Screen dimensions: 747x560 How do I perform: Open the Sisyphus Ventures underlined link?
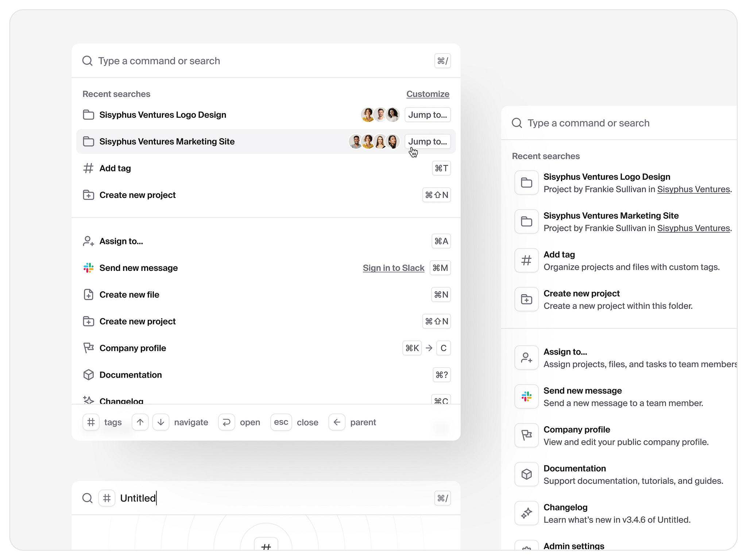pyautogui.click(x=693, y=189)
